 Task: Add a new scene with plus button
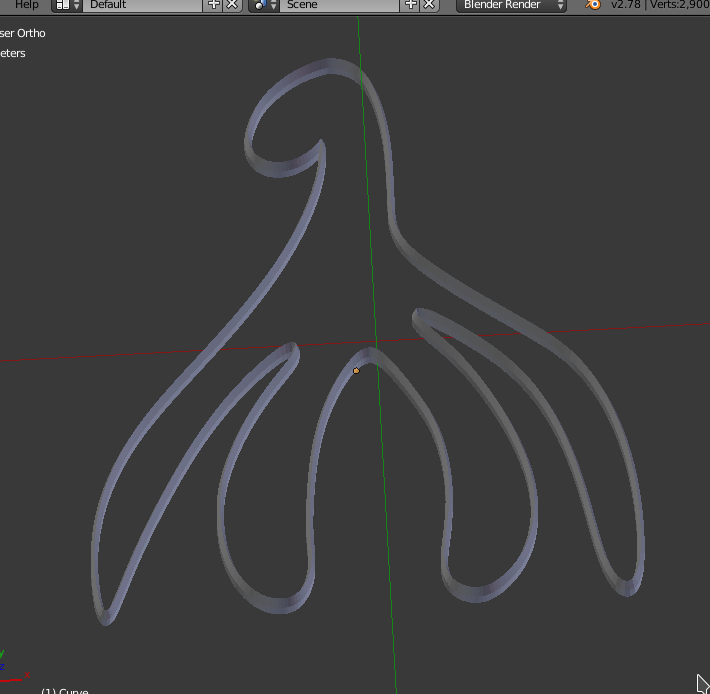[411, 5]
